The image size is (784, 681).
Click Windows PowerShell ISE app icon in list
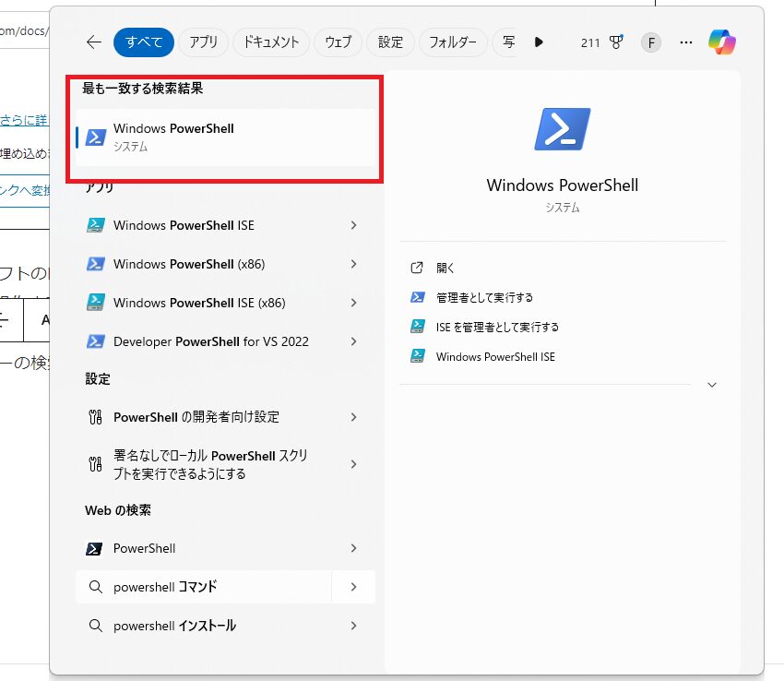(x=96, y=225)
